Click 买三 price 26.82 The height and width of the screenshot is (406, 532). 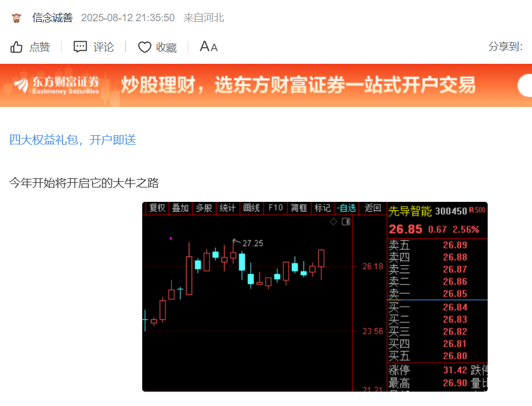[x=455, y=332]
